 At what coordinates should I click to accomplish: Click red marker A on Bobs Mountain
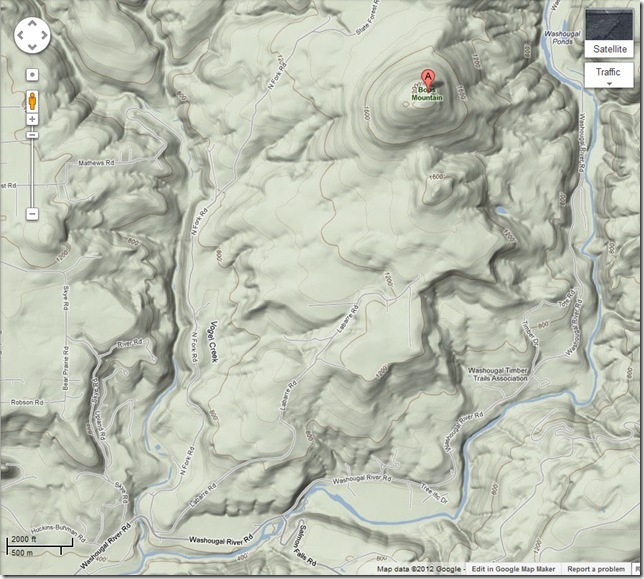(x=428, y=78)
